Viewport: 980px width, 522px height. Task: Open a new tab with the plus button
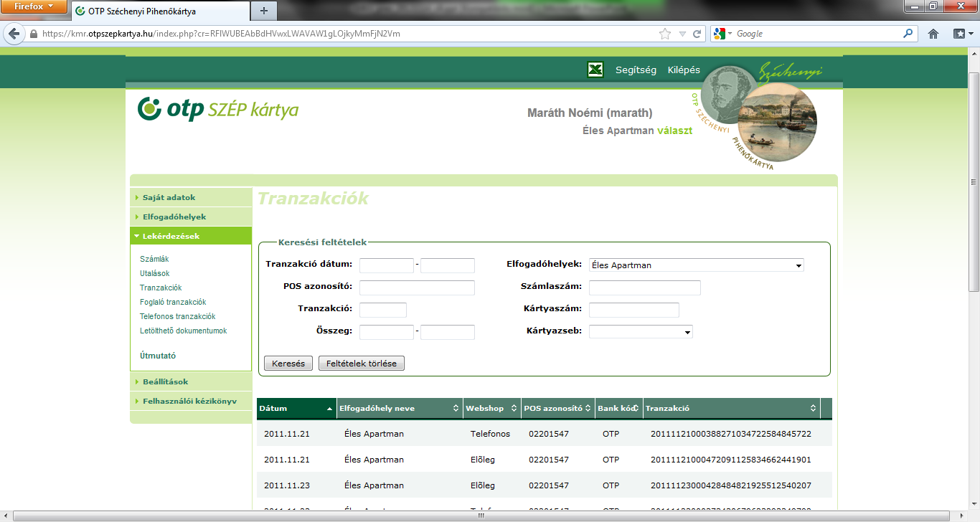264,11
